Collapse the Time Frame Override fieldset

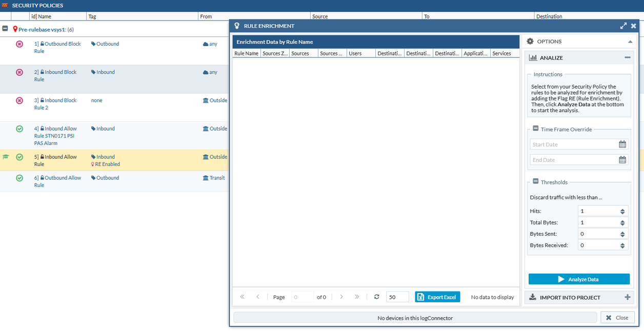536,129
